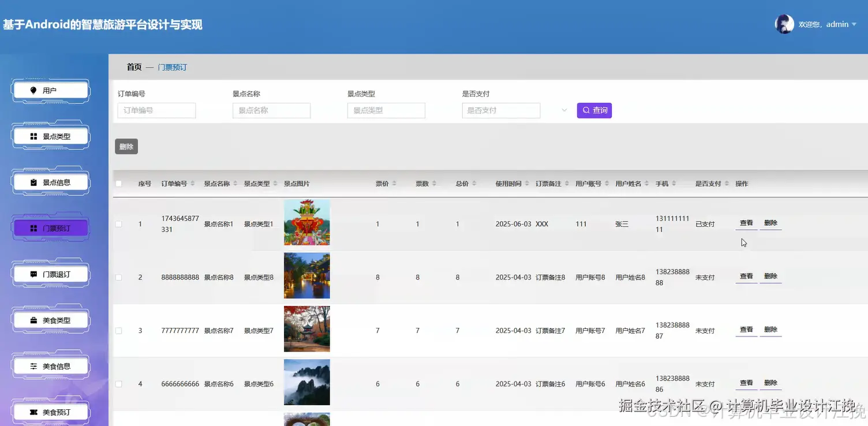Click 查看 on the first order row
Image resolution: width=868 pixels, height=426 pixels.
(746, 222)
